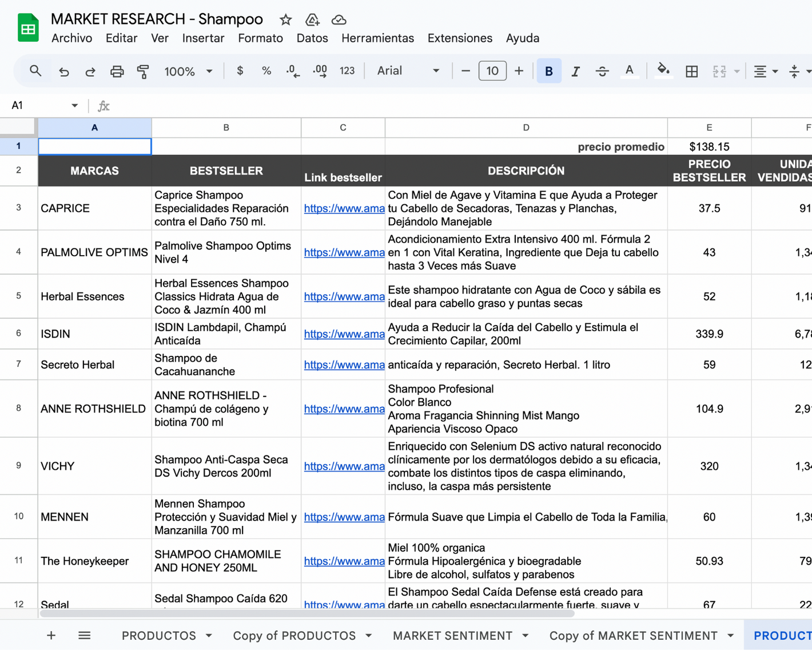Switch to Copy of PRODUCTOS tab
The width and height of the screenshot is (812, 650).
coord(294,636)
